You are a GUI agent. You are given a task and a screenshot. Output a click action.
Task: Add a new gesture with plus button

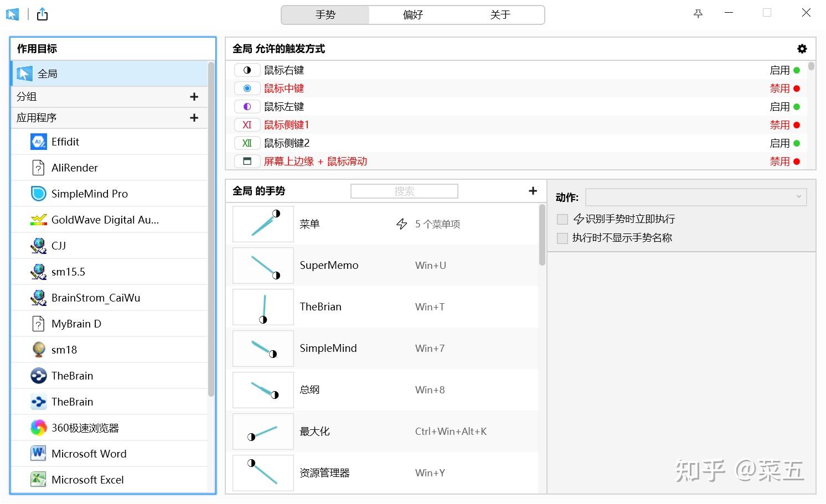[x=532, y=190]
